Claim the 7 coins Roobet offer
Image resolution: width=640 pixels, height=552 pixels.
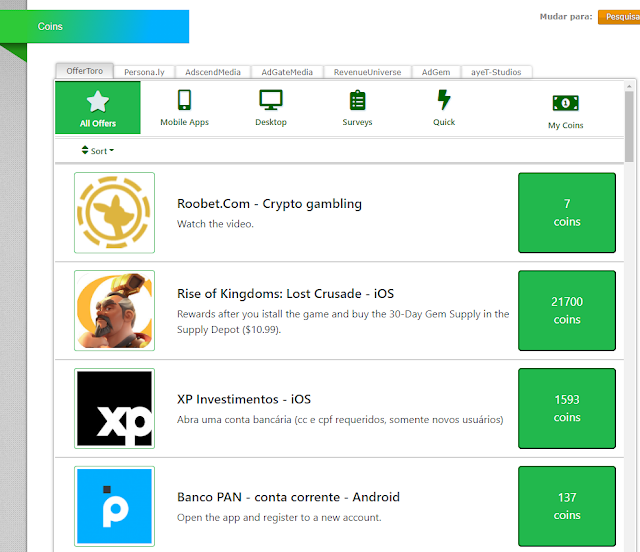click(567, 213)
